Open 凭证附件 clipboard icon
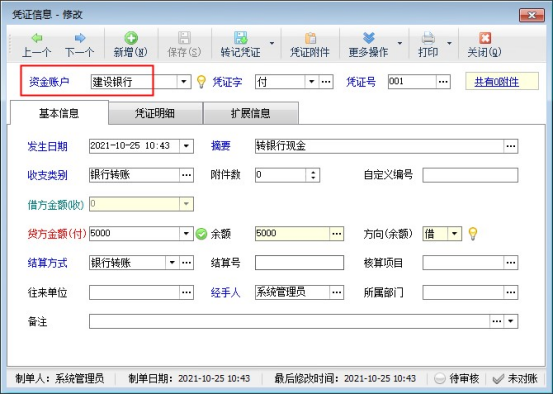554x394 pixels. 310,38
